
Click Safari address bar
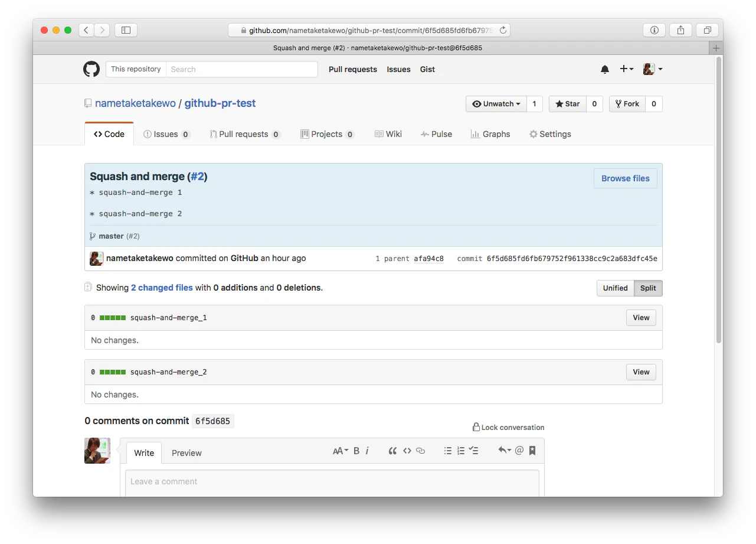pos(369,30)
